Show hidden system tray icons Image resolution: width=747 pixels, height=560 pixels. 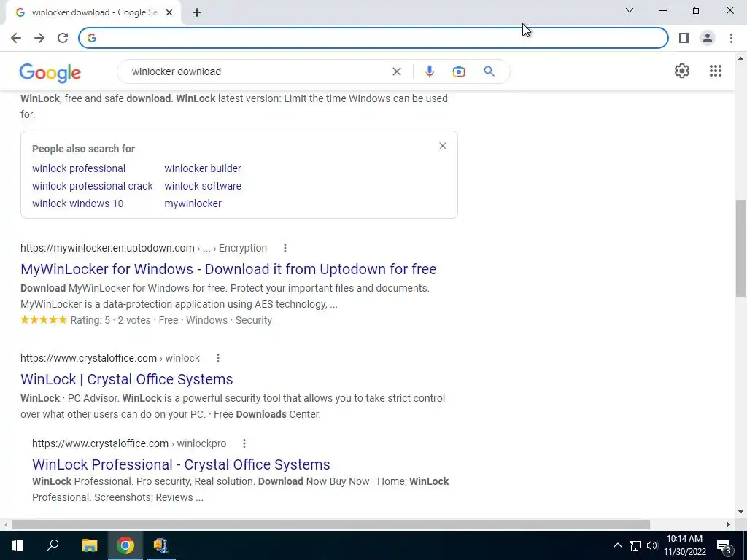pos(617,545)
